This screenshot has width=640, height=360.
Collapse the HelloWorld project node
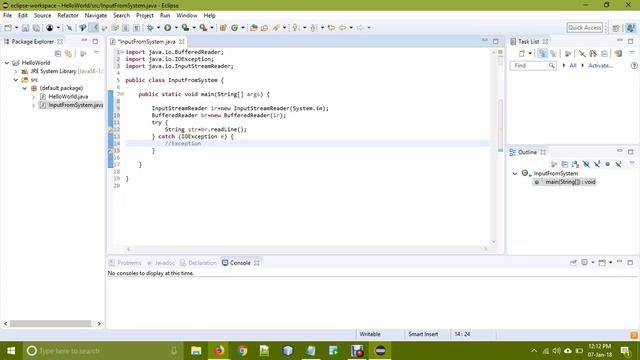point(7,63)
